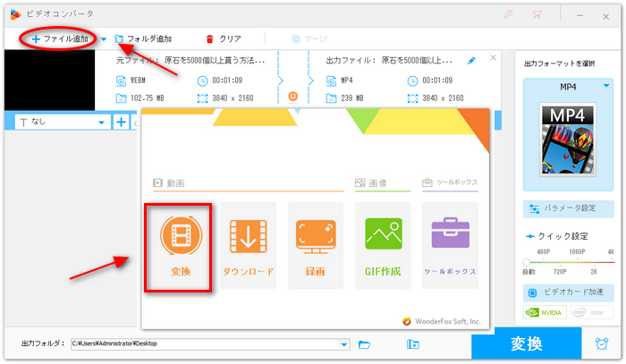Expand the arrow beside ファイル追加
Viewport: 626px width, 364px height.
point(104,39)
